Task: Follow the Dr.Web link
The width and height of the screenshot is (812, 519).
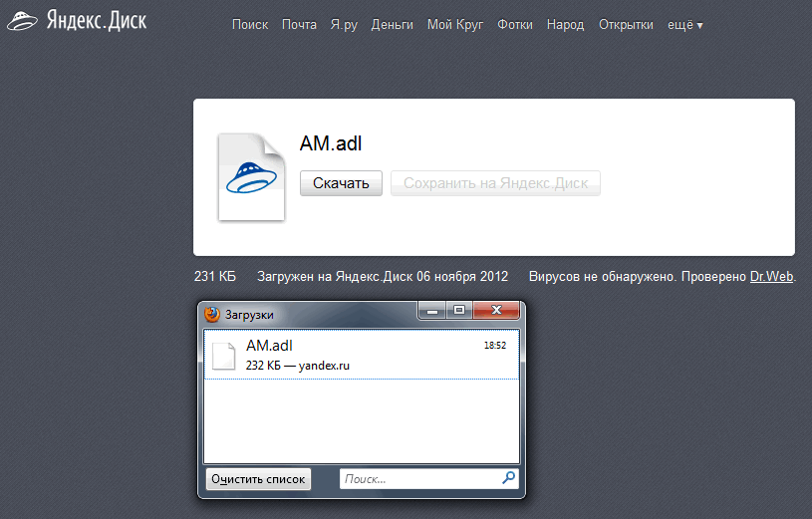Action: [771, 276]
